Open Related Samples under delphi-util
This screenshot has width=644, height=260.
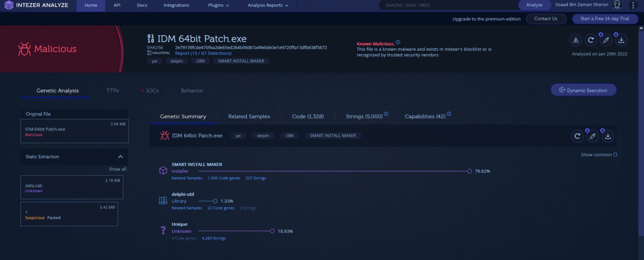click(x=187, y=208)
